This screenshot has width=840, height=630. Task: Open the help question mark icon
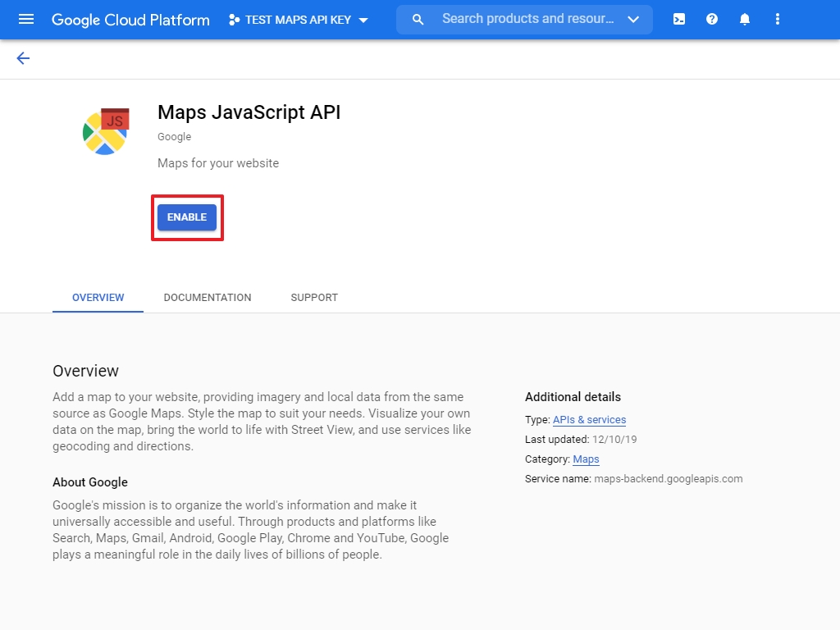[x=711, y=20]
